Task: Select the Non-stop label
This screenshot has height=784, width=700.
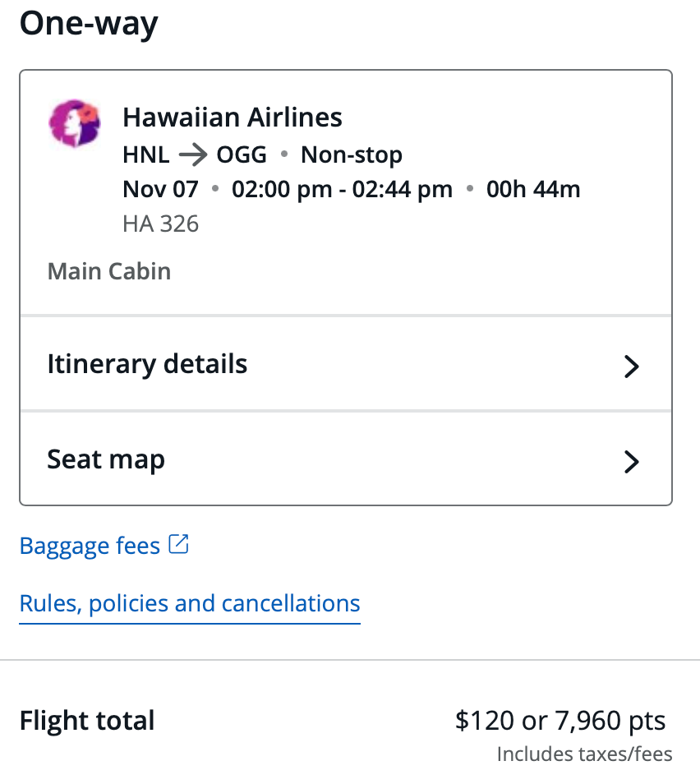Action: click(x=352, y=154)
